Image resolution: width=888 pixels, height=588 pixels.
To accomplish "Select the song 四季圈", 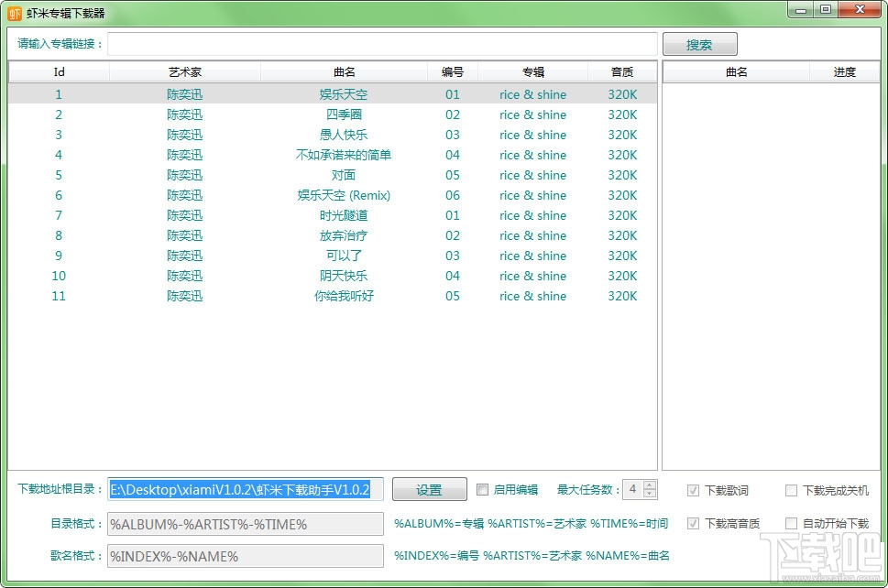I will [344, 114].
